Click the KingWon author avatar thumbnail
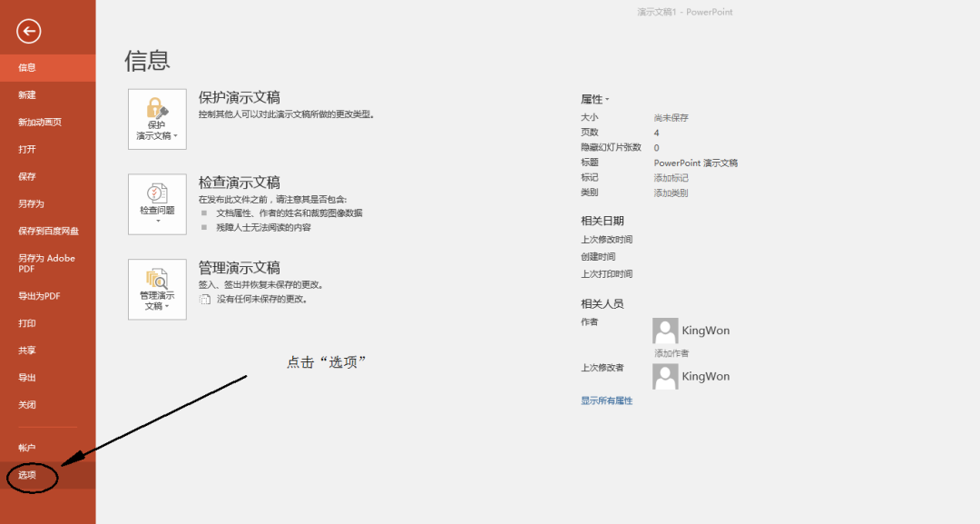980x524 pixels. pyautogui.click(x=665, y=330)
